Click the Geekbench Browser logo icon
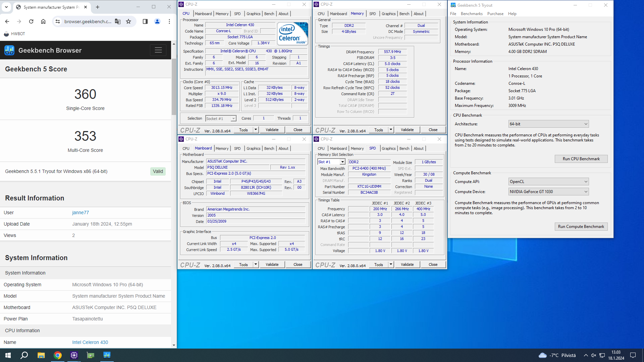Viewport: 644px width, 362px height. [x=9, y=50]
